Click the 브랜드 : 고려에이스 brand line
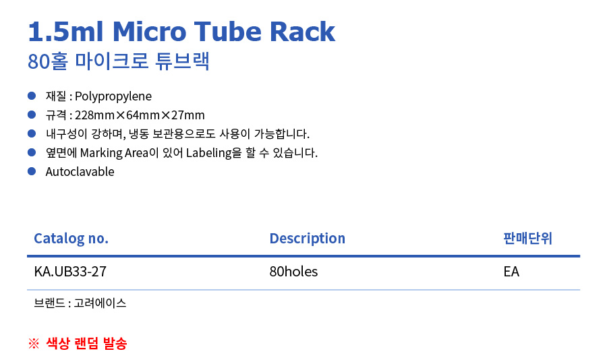This screenshot has width=607, height=364. click(80, 303)
